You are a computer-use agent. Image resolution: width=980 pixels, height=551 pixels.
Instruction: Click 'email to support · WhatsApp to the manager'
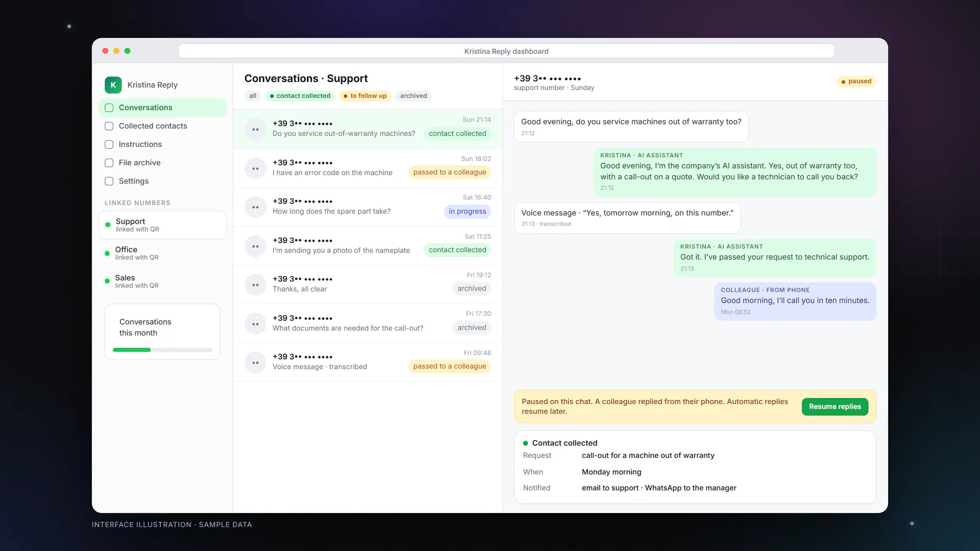click(659, 489)
